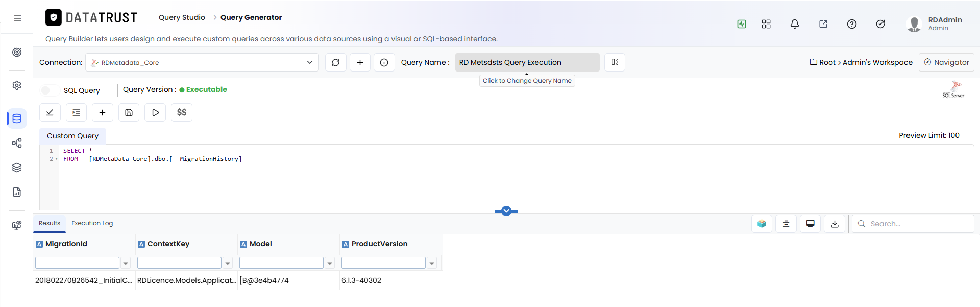The image size is (980, 307).
Task: Sort by ContextKey column header
Action: click(x=168, y=244)
